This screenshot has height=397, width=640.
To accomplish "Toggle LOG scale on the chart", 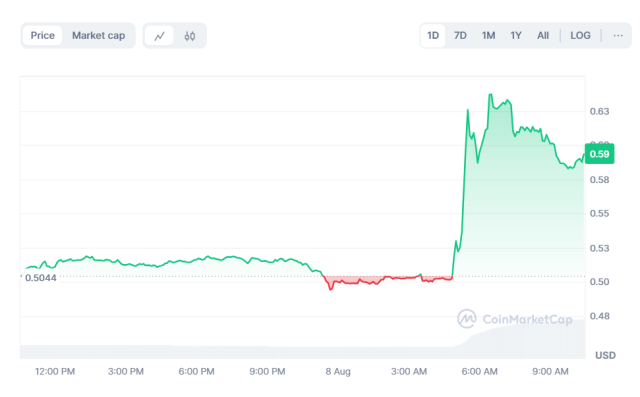I will coord(580,35).
